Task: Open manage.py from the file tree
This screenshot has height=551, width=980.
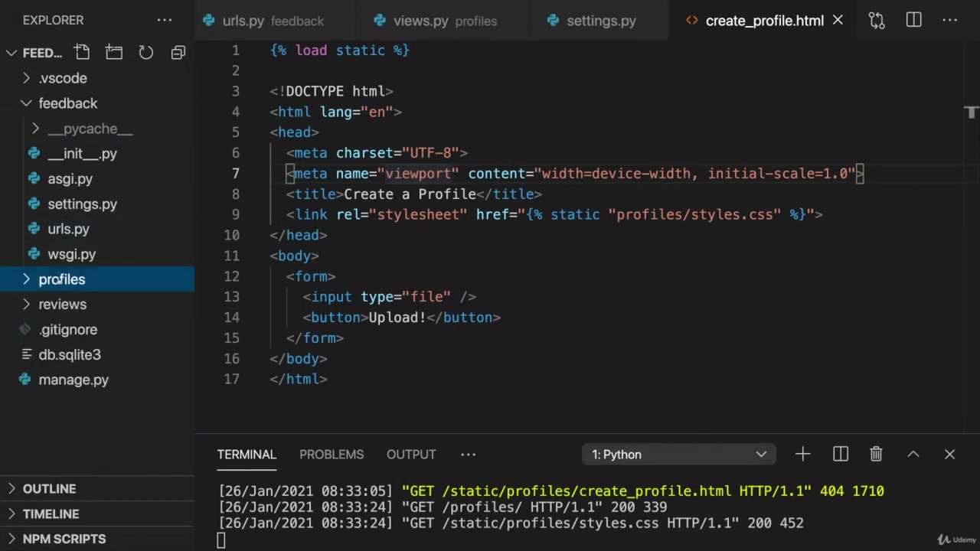Action: tap(73, 380)
